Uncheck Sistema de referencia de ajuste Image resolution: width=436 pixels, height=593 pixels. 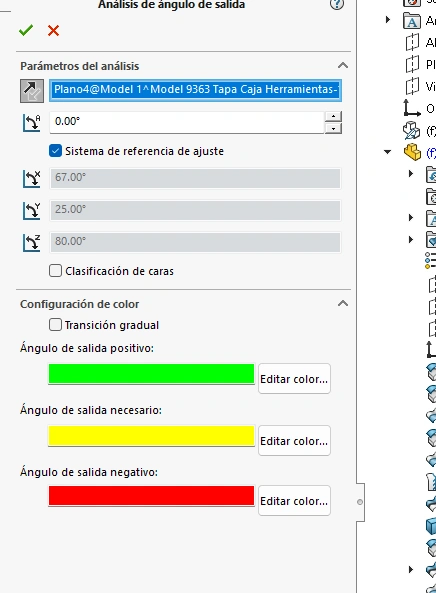point(55,151)
